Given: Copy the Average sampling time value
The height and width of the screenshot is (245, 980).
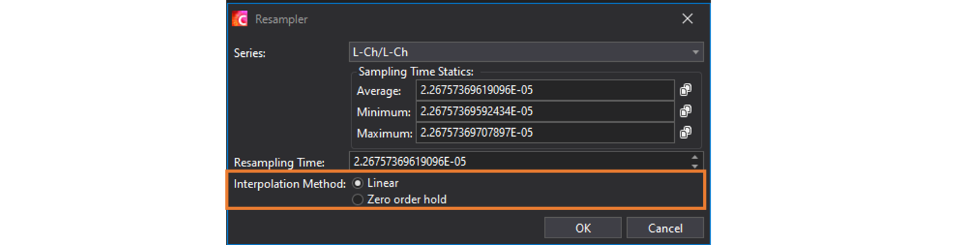Looking at the screenshot, I should pyautogui.click(x=685, y=90).
